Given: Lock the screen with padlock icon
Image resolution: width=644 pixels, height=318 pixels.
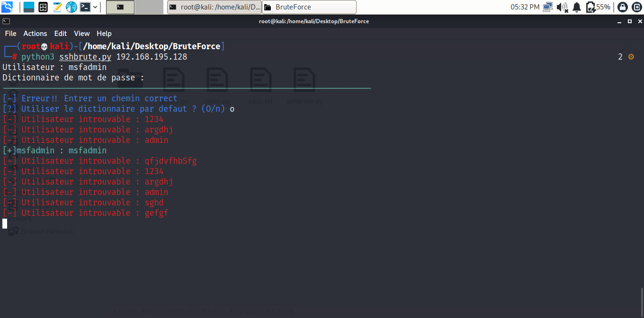Looking at the screenshot, I should point(623,7).
